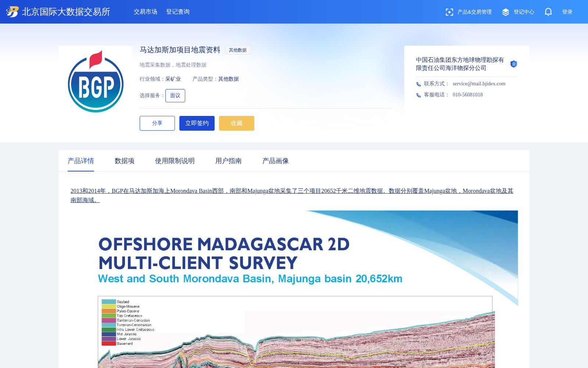Open the 交易市场 menu
This screenshot has height=368, width=588.
(146, 12)
